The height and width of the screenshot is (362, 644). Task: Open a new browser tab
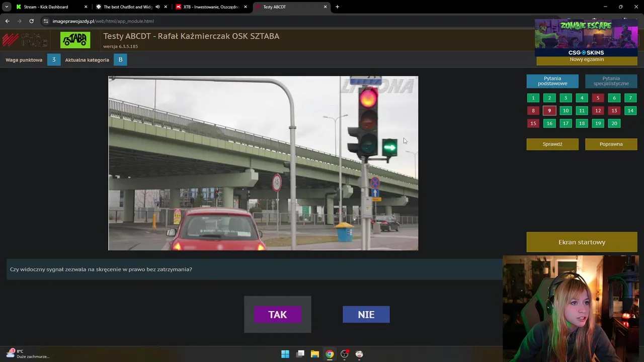tap(337, 7)
